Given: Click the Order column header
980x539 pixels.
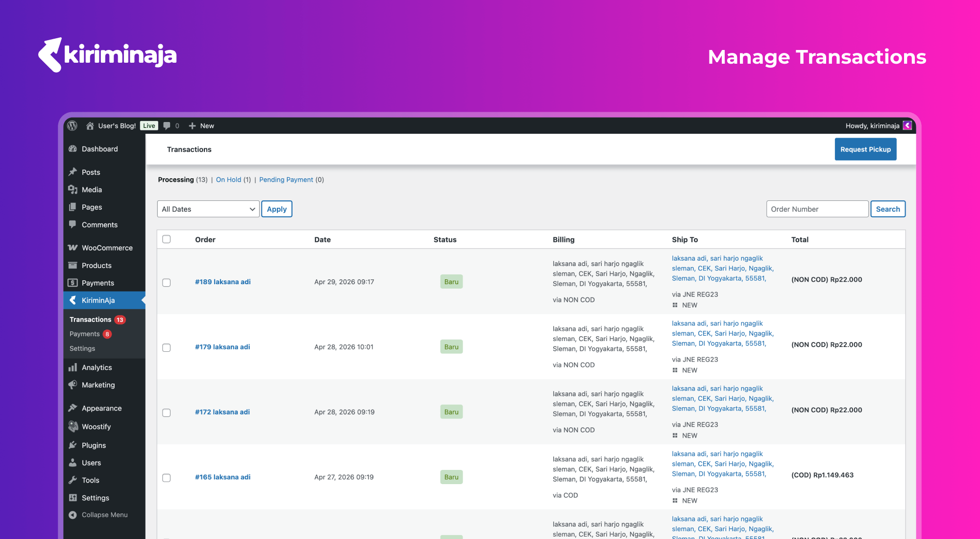Looking at the screenshot, I should pyautogui.click(x=205, y=240).
